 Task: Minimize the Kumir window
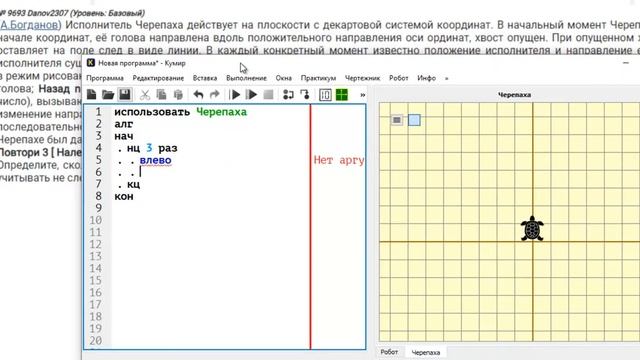[626, 63]
